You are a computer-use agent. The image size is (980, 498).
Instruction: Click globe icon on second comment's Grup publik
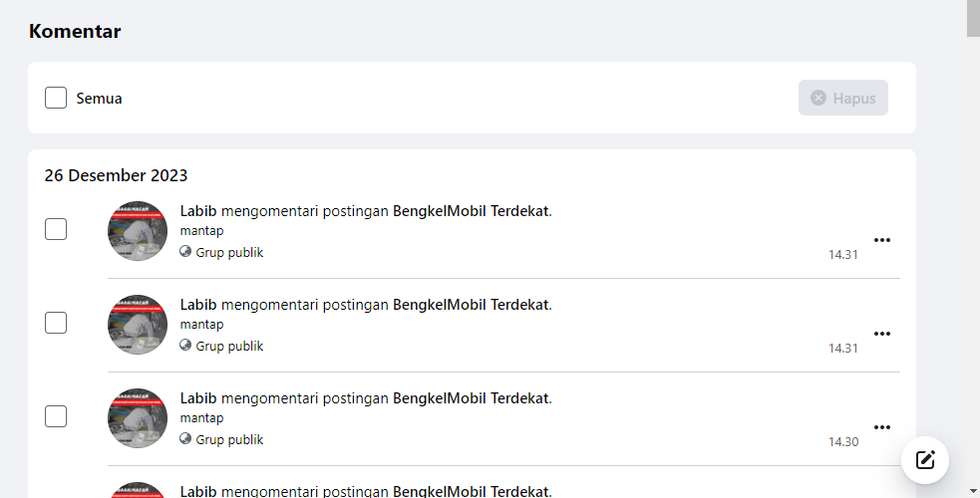coord(185,345)
